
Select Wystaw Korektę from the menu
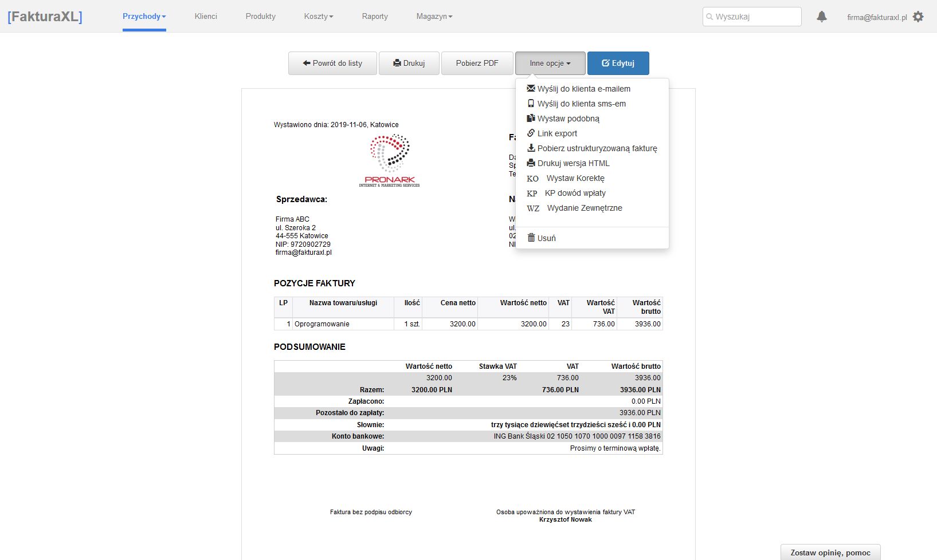point(592,178)
